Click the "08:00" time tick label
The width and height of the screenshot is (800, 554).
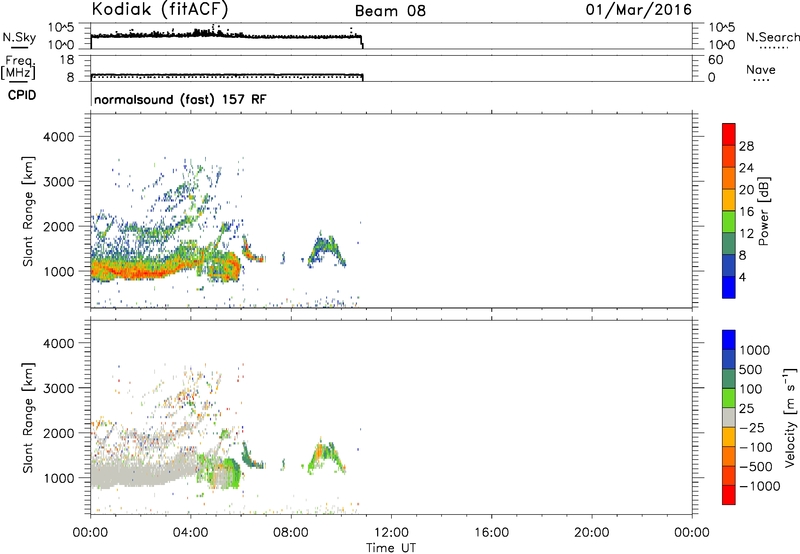click(x=291, y=533)
